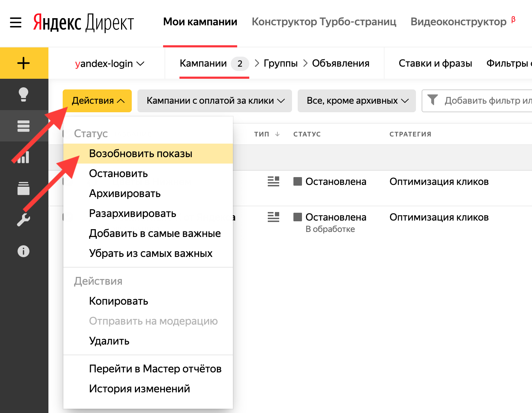The height and width of the screenshot is (413, 532).
Task: Open the hamburger main menu
Action: (x=16, y=22)
